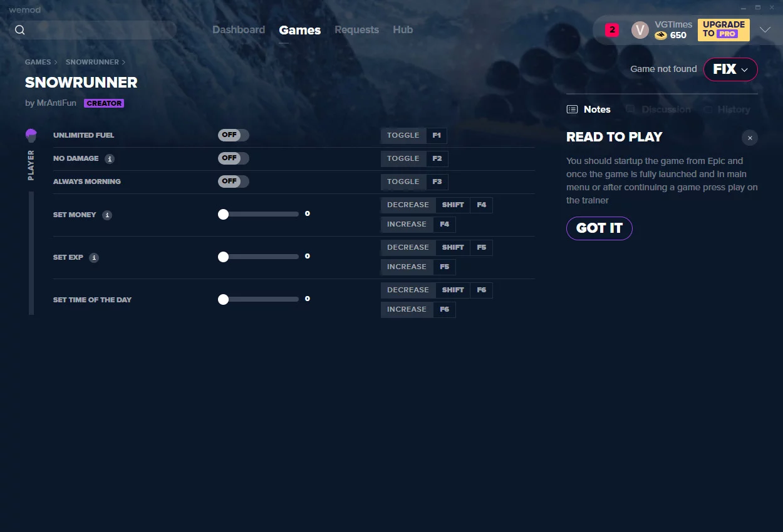Viewport: 783px width, 532px height.
Task: Click the 650 coins balance
Action: pyautogui.click(x=678, y=36)
